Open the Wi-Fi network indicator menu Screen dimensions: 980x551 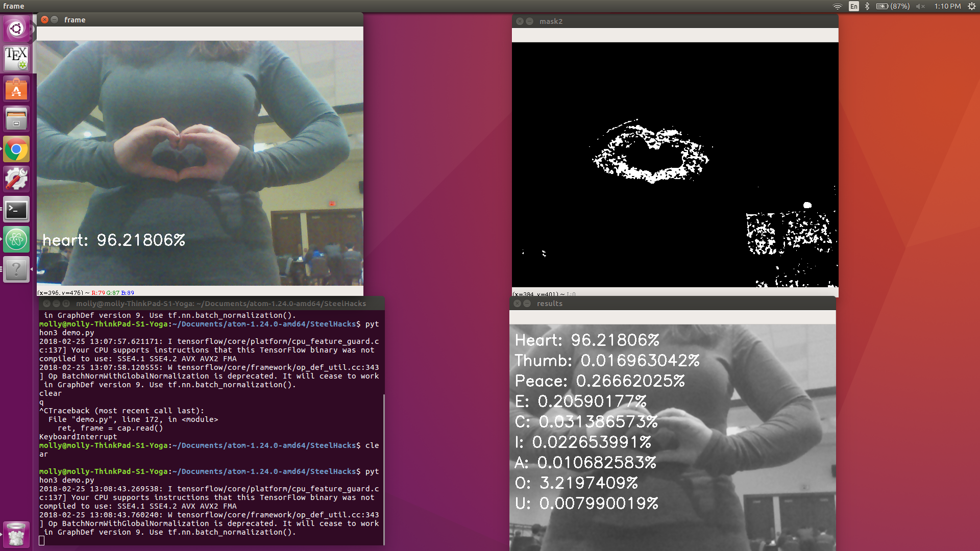pyautogui.click(x=838, y=6)
